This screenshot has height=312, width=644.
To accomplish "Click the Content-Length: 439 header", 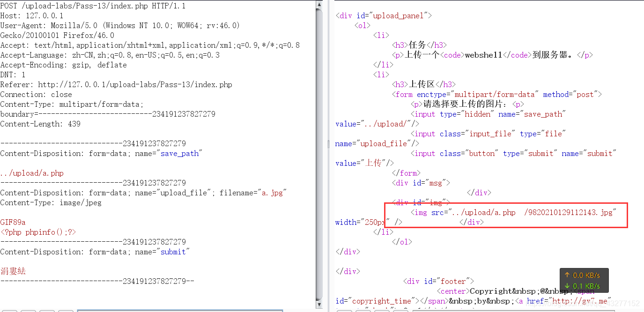I will click(40, 124).
